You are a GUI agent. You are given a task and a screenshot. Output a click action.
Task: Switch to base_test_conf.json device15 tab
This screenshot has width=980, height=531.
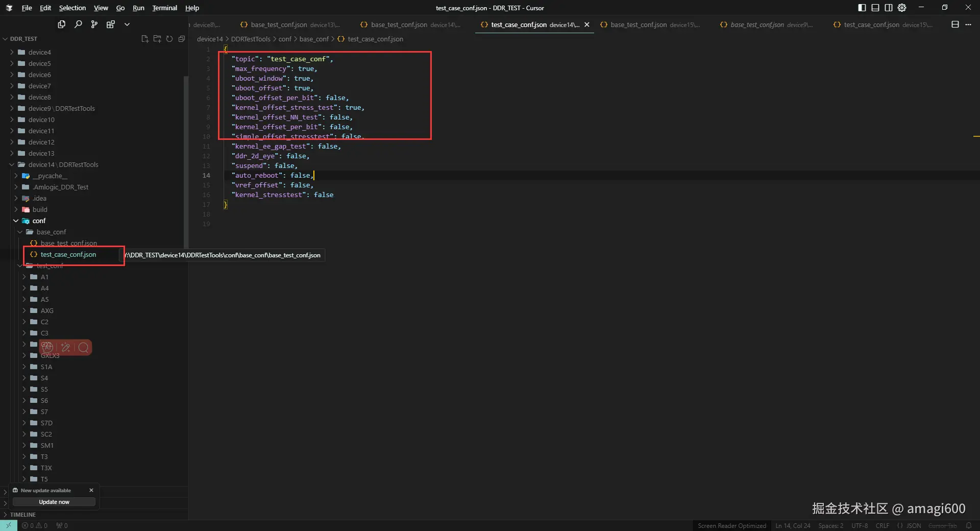click(650, 25)
